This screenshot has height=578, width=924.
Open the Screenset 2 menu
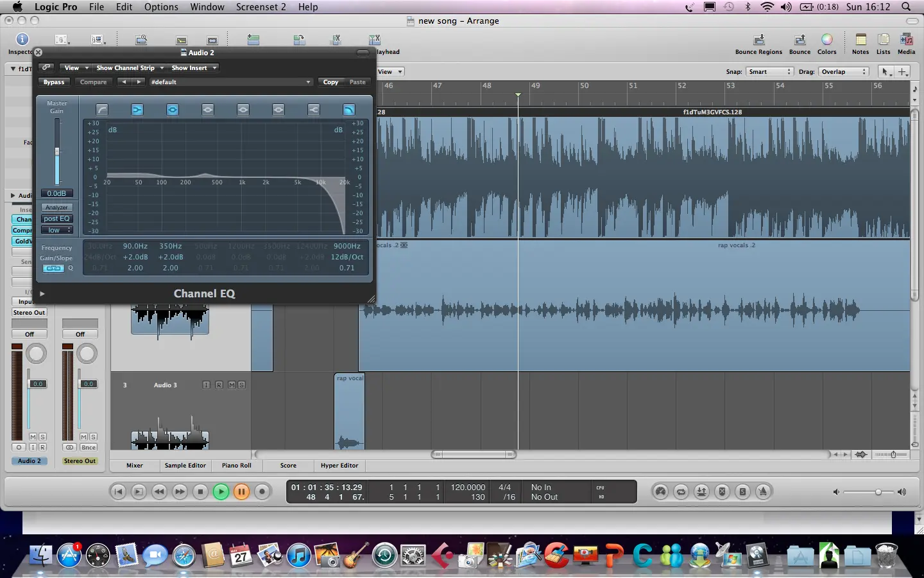click(261, 6)
